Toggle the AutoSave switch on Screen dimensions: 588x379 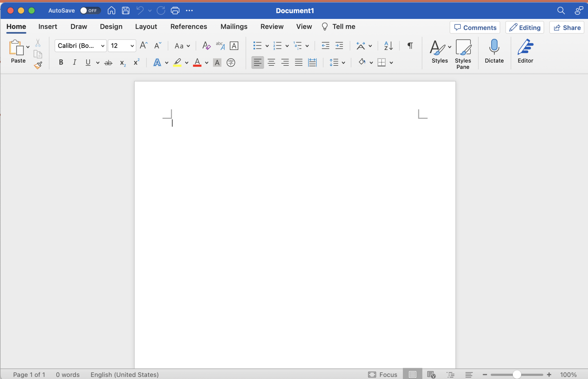coord(90,10)
